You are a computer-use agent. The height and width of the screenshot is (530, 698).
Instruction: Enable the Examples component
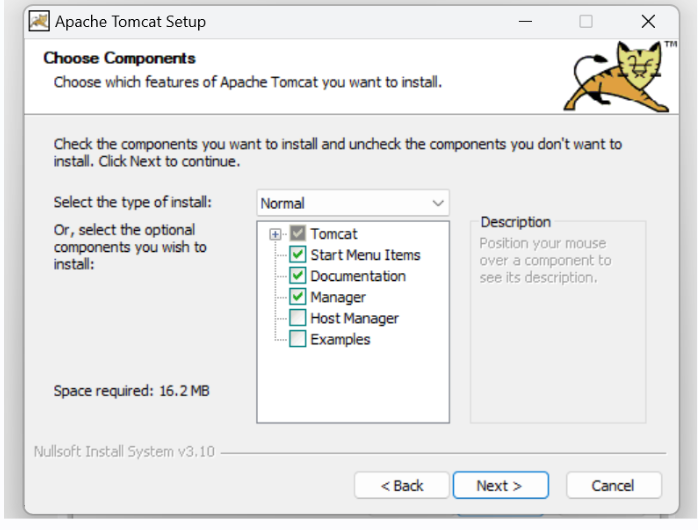click(297, 339)
